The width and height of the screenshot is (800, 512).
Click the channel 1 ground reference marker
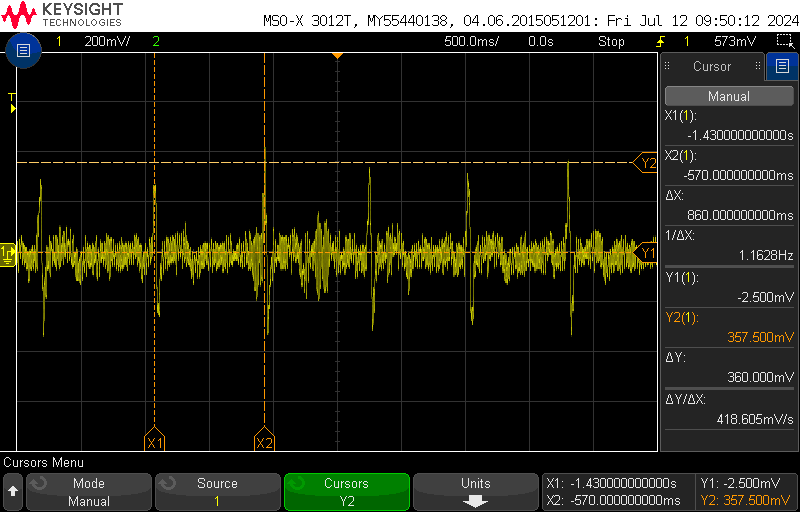point(8,253)
